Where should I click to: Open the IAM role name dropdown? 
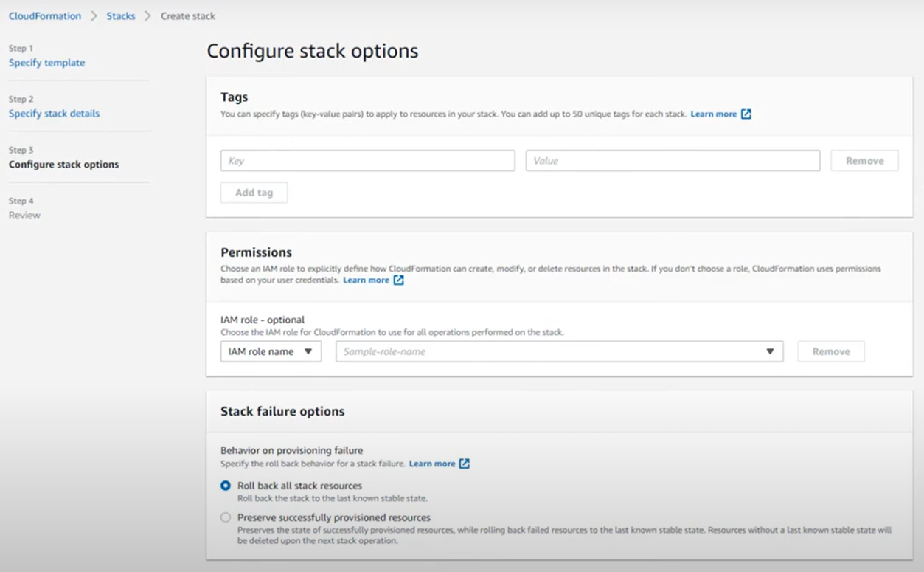click(x=271, y=351)
